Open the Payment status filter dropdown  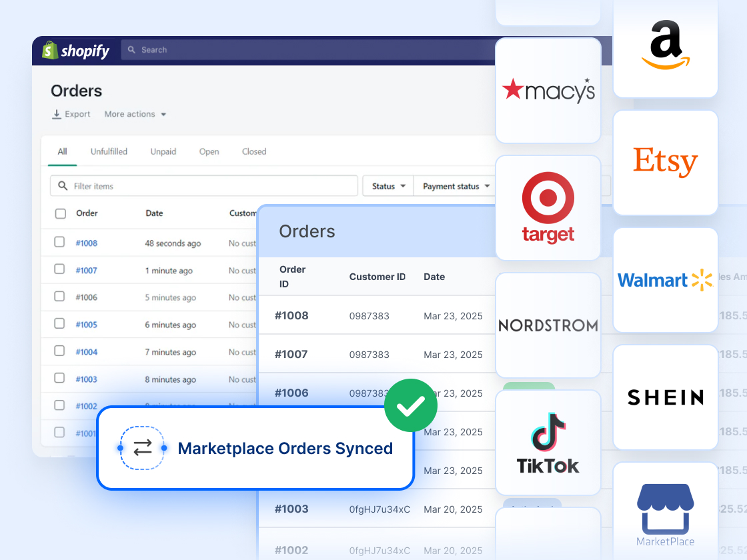pos(456,186)
